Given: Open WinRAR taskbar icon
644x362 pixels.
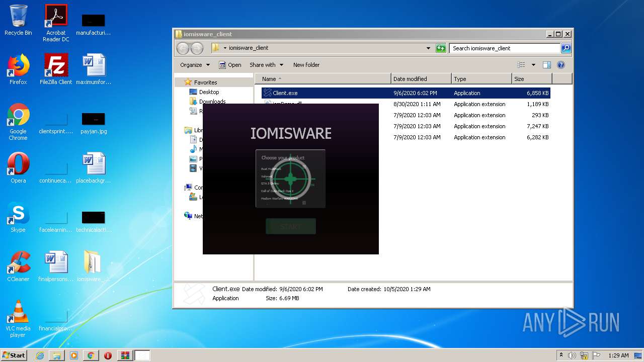Looking at the screenshot, I should pyautogui.click(x=125, y=355).
